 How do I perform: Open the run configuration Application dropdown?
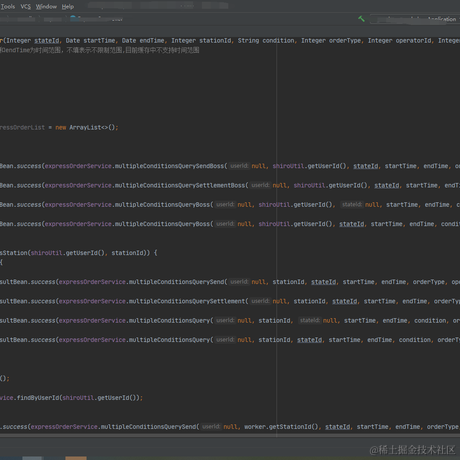tap(415, 19)
